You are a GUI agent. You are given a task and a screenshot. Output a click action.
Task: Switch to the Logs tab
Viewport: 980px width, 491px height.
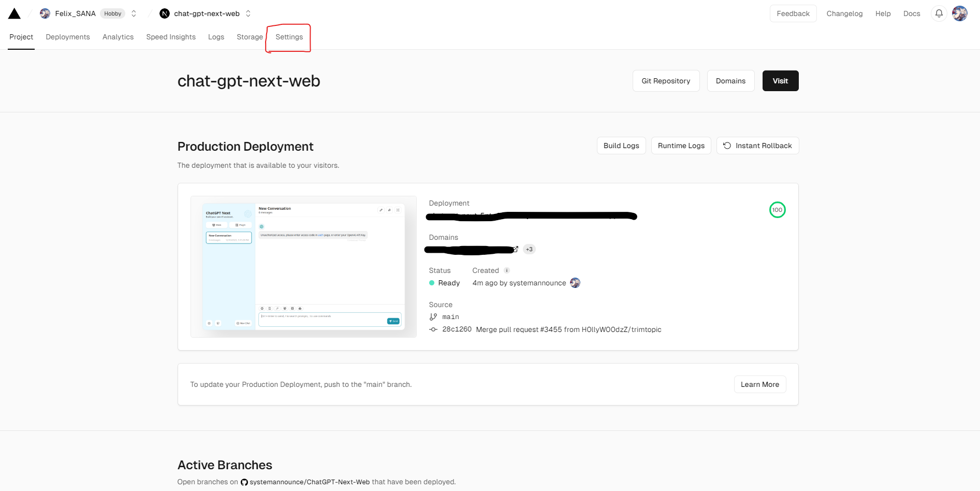[216, 37]
